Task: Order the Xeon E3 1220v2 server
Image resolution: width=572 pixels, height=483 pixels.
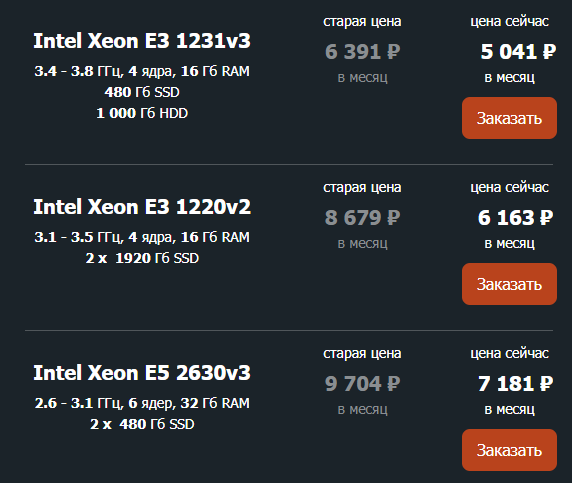Action: point(509,284)
